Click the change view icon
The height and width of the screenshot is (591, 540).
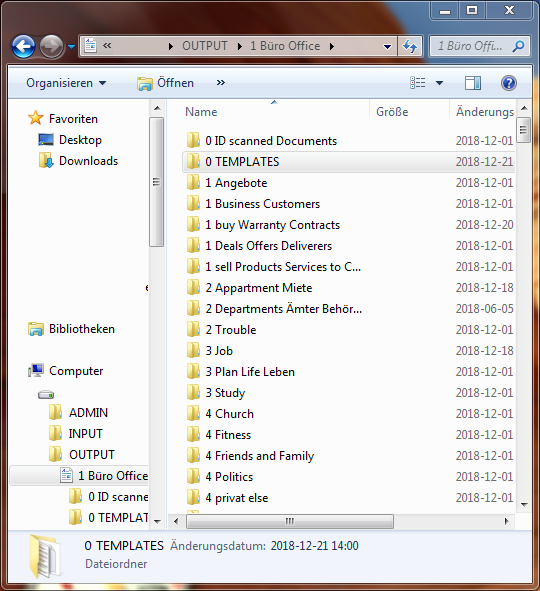[418, 83]
